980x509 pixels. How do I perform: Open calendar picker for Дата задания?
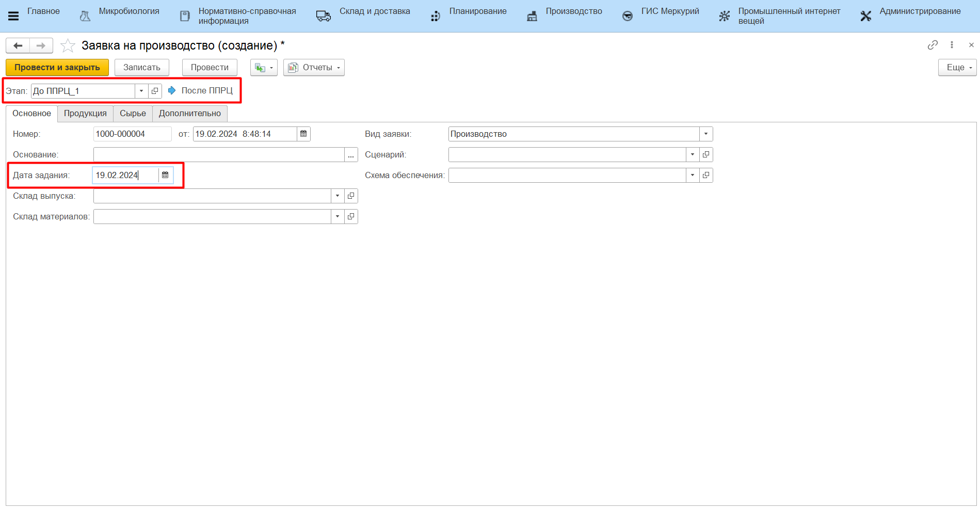[x=165, y=176]
